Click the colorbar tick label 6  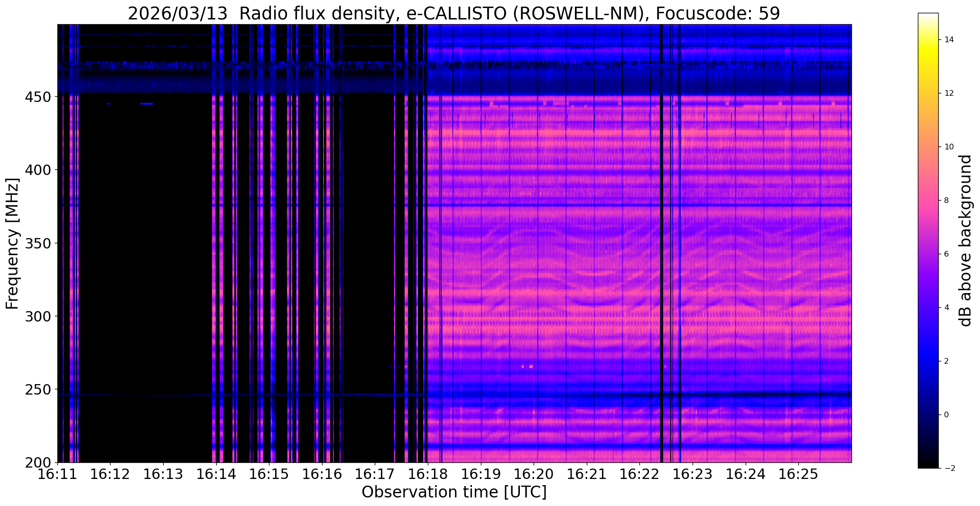[946, 254]
